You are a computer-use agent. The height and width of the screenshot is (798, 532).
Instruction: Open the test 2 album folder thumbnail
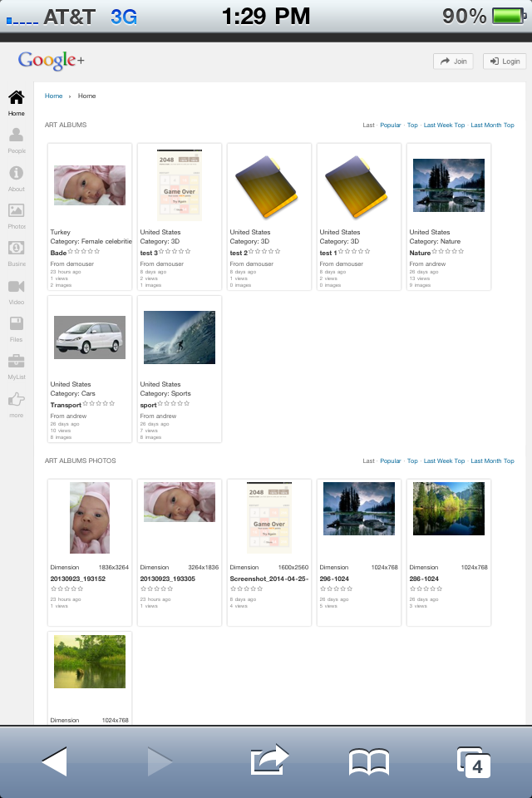click(x=266, y=186)
